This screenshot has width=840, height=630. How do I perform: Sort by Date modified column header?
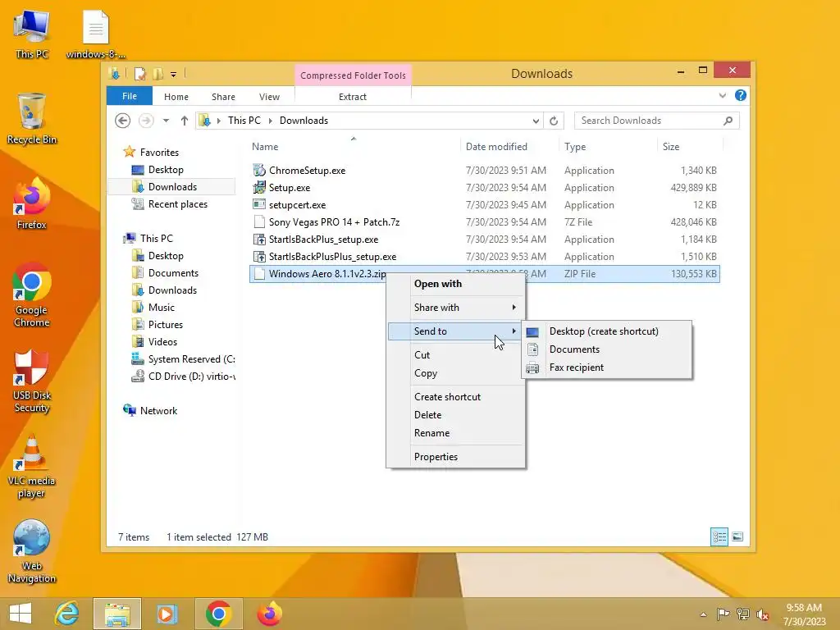[509, 147]
